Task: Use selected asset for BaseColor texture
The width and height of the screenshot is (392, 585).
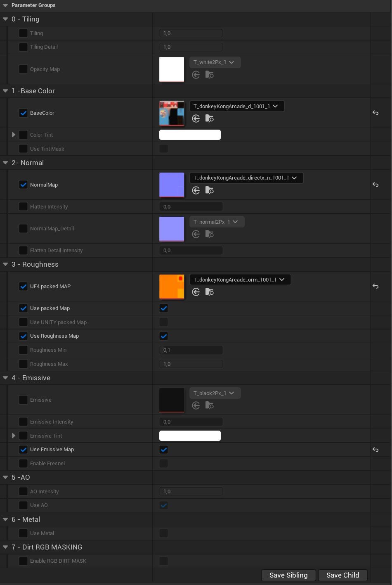Action: coord(196,118)
